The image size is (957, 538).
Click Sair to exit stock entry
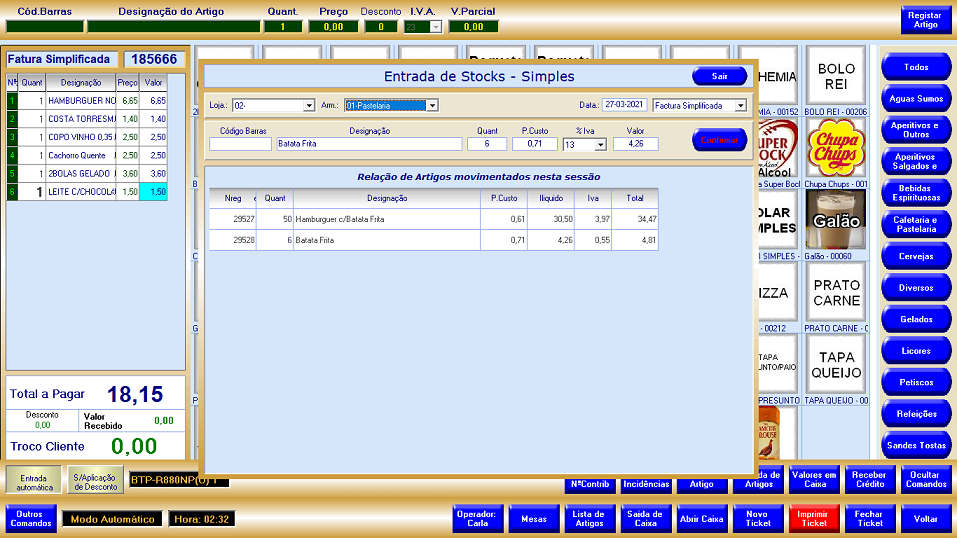pos(719,76)
